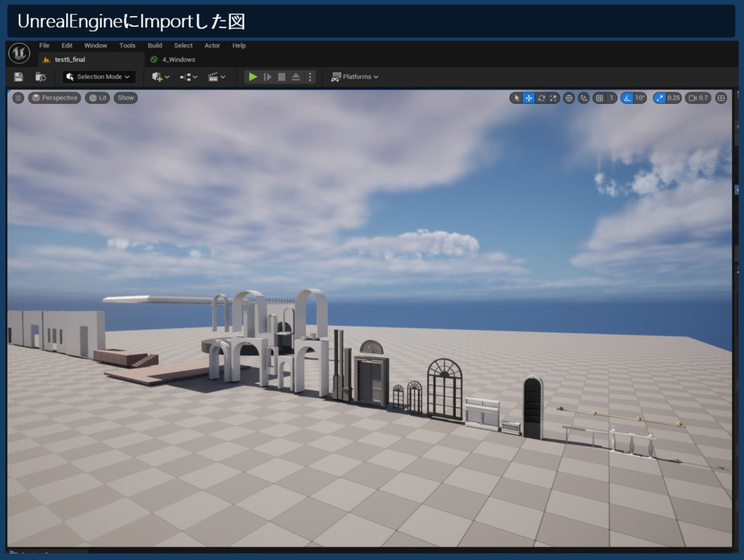Open scale snap value 0.25 dropdown
Screen dimensions: 744x560
click(674, 98)
